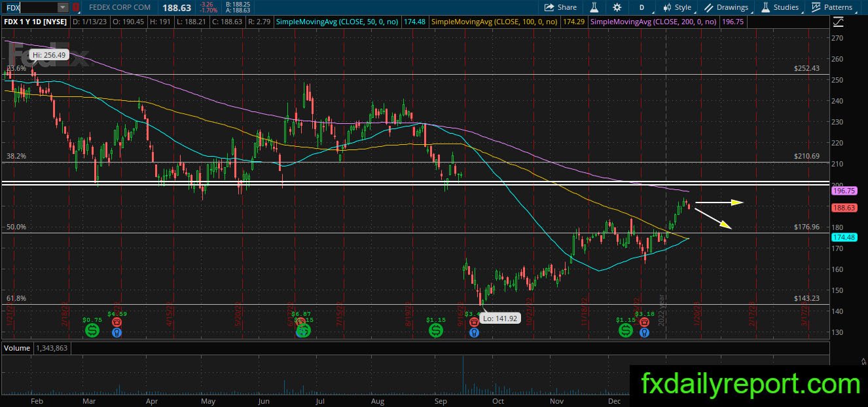Click the 38.2% retracement label
868x407 pixels.
click(x=16, y=156)
